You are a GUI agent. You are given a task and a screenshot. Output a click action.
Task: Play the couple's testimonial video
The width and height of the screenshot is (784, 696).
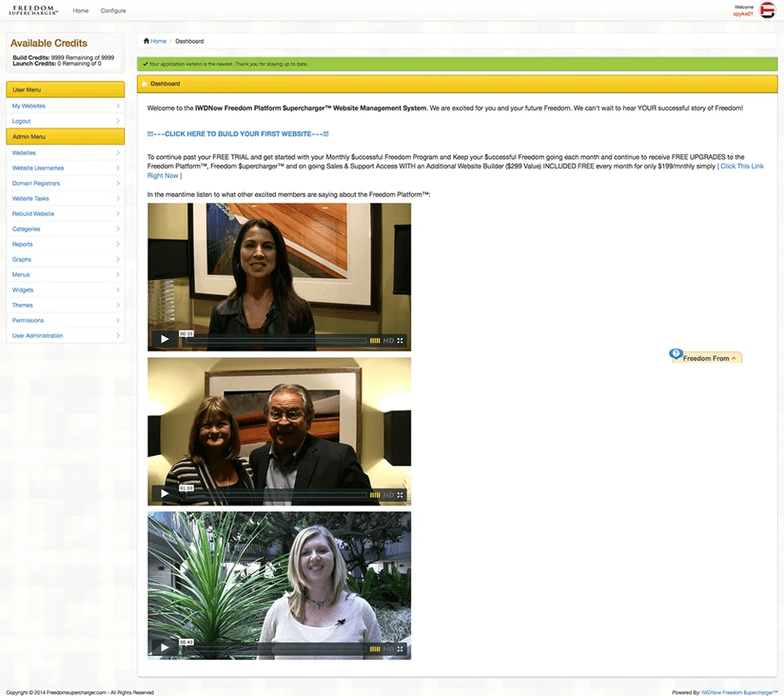coord(164,494)
